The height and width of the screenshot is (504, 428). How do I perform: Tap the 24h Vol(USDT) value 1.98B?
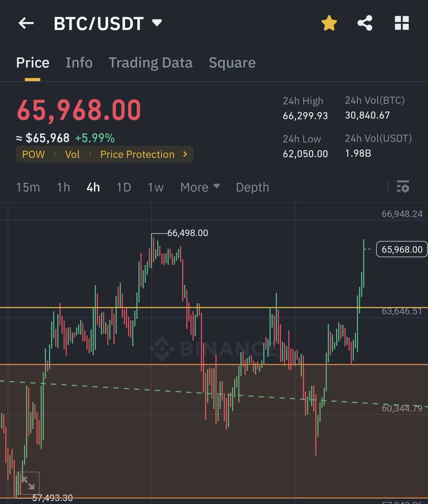pyautogui.click(x=358, y=153)
